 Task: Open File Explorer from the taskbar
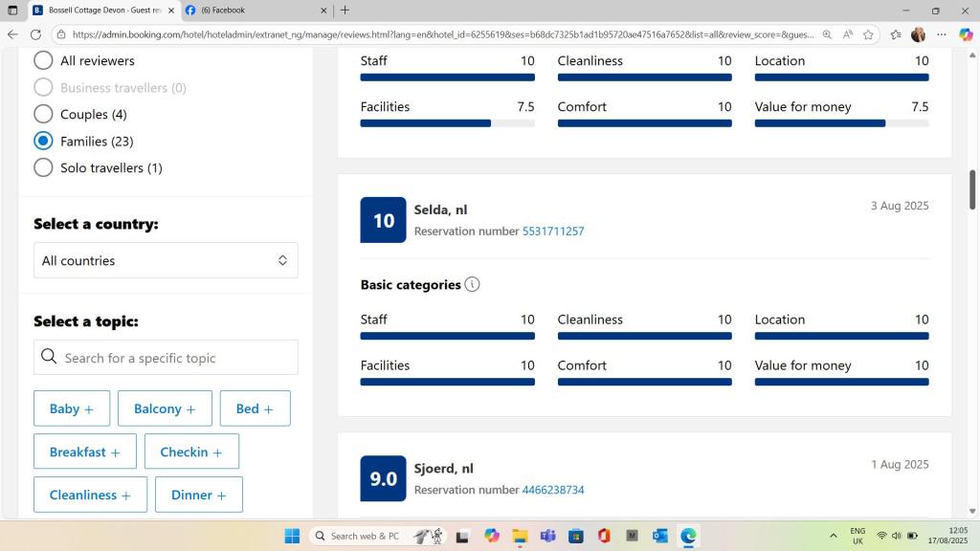(520, 536)
